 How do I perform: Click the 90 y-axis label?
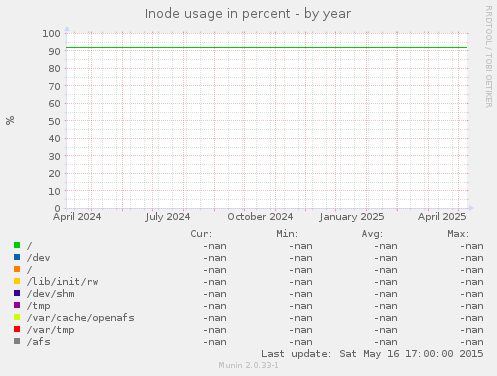(54, 51)
